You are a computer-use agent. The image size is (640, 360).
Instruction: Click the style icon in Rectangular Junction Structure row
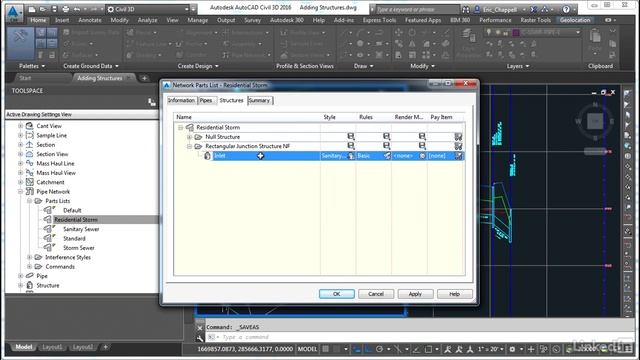click(x=350, y=146)
